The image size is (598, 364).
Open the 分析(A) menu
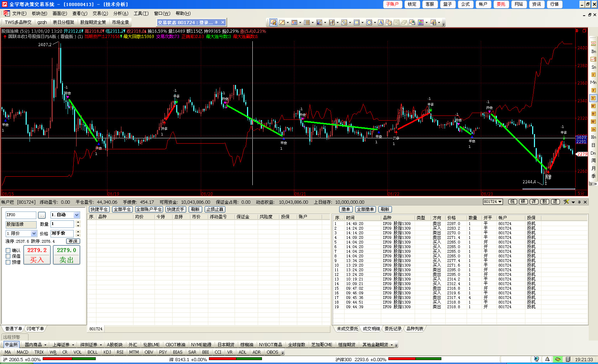coord(121,14)
